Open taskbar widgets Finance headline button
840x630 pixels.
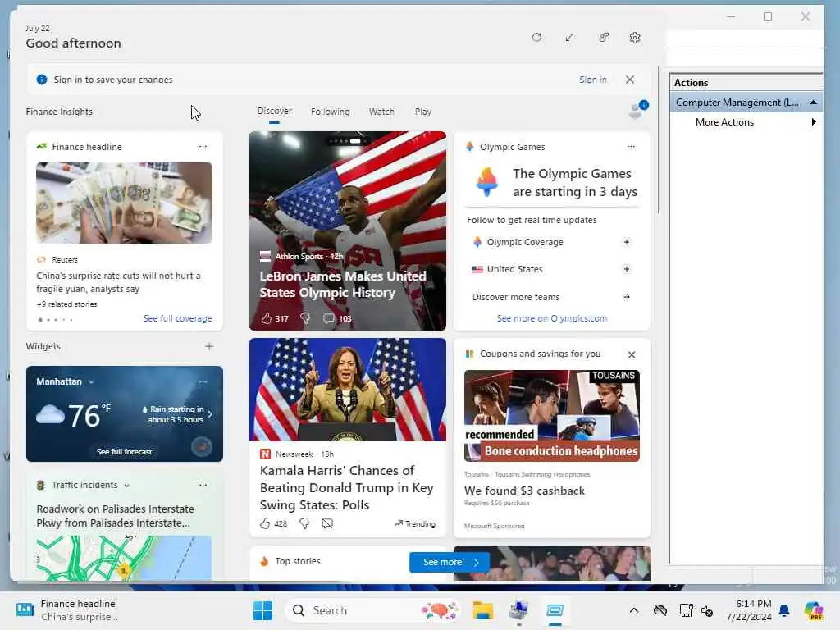67,610
